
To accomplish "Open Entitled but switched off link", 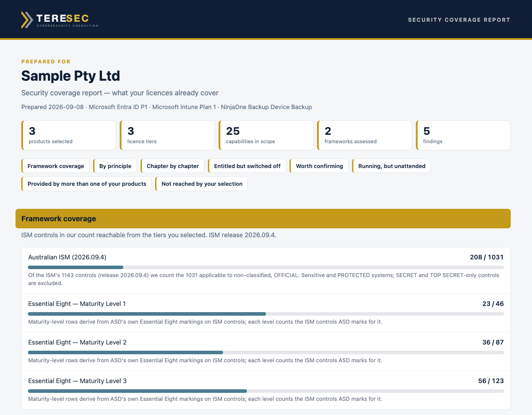I will [247, 166].
